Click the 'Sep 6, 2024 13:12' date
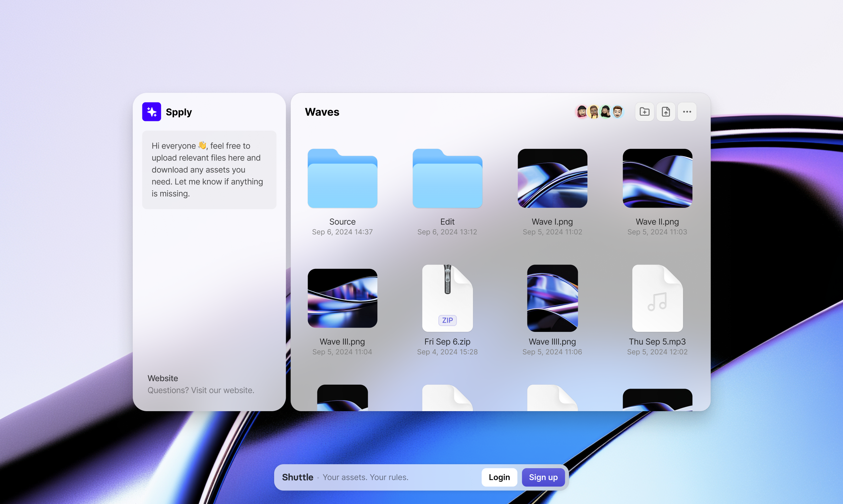Viewport: 843px width, 504px height. click(447, 232)
